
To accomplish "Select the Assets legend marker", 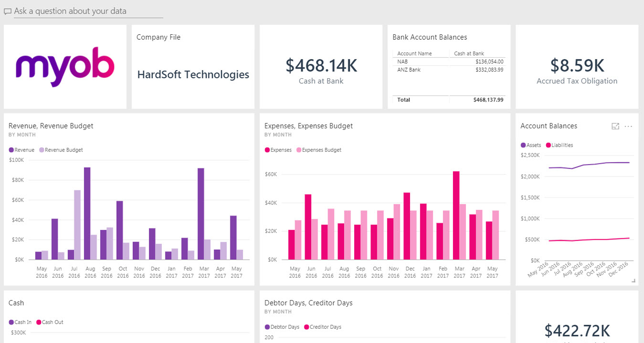I will coord(523,145).
